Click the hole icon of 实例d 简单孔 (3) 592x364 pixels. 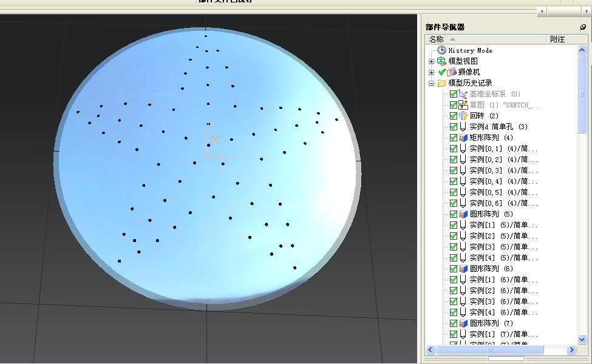point(463,127)
